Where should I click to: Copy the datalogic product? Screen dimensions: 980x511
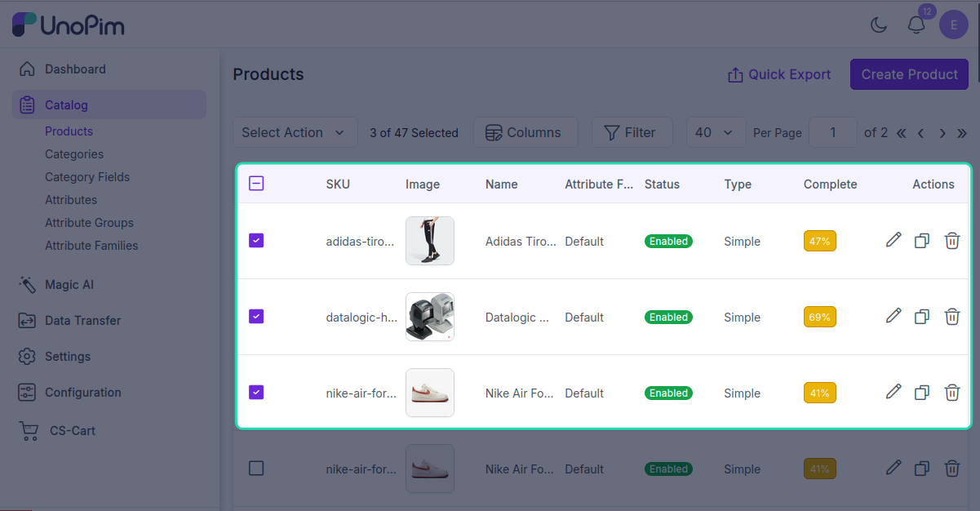pos(922,317)
